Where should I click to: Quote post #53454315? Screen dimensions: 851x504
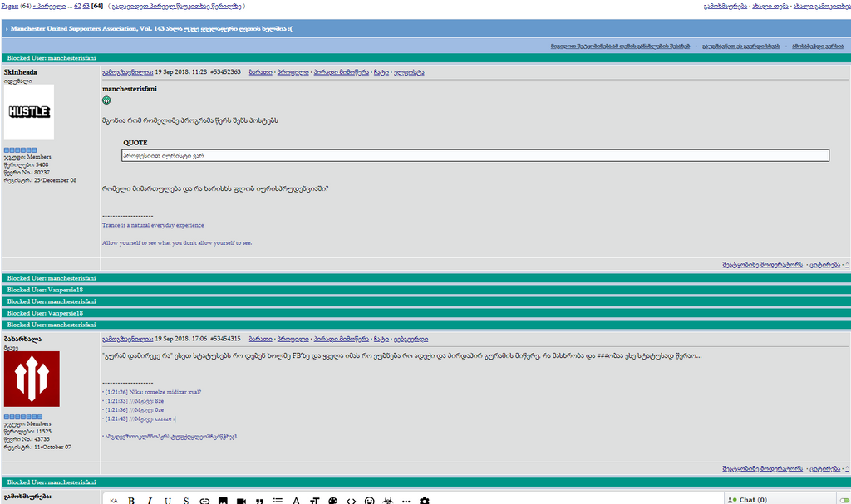coord(824,469)
